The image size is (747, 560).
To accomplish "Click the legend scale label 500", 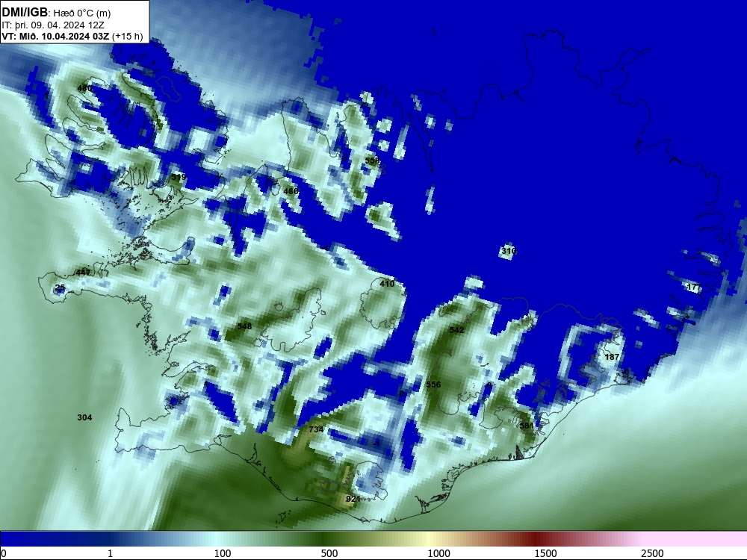I will (x=329, y=553).
